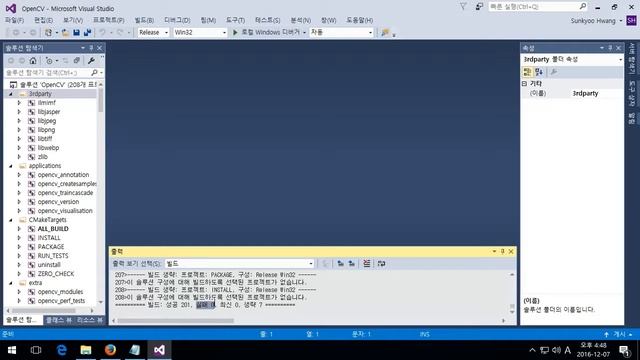Start debugging with the green play arrow
The width and height of the screenshot is (640, 360).
coord(235,32)
